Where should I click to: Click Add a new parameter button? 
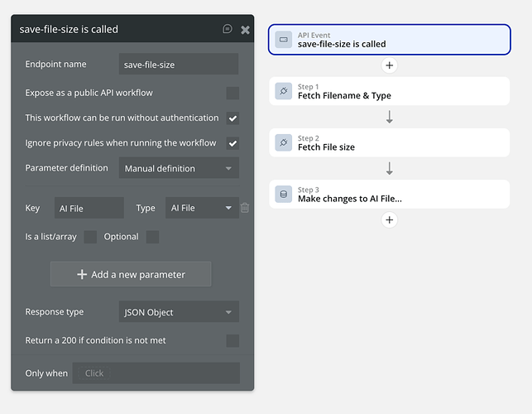131,274
